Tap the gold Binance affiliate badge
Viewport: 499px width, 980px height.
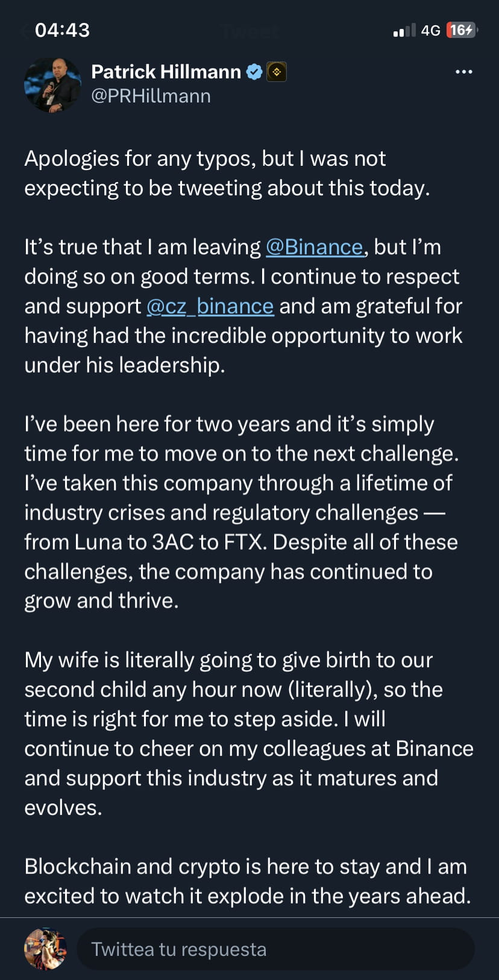(277, 71)
